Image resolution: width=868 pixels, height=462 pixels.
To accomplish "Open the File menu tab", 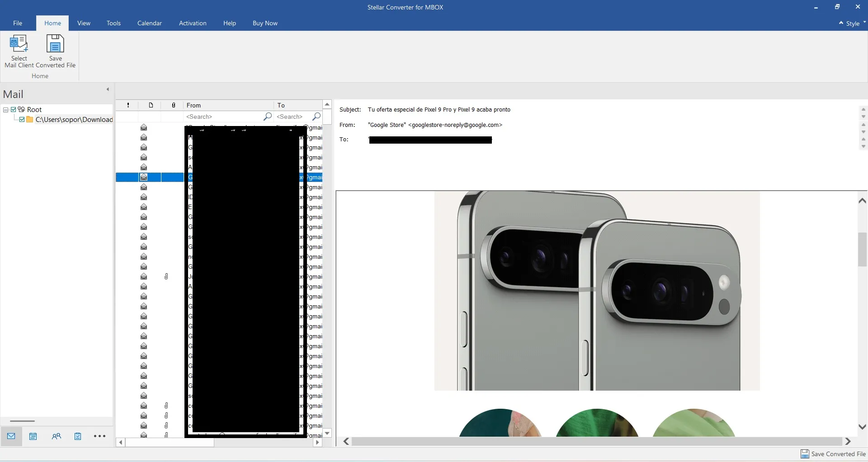I will (18, 23).
